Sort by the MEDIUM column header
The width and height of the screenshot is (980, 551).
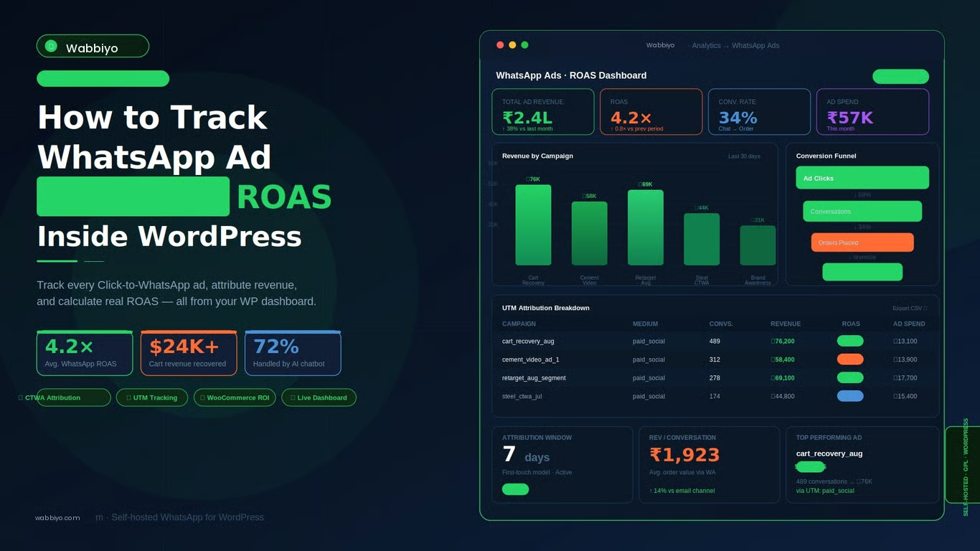[645, 324]
